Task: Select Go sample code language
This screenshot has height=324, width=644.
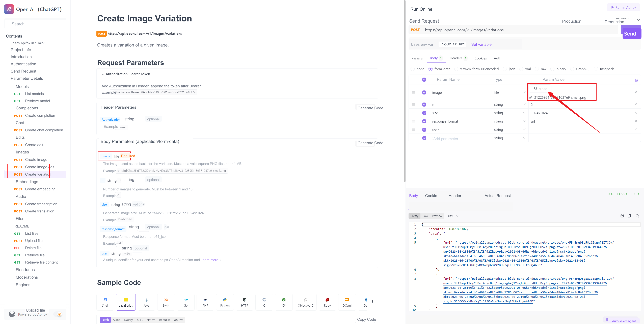Action: [x=186, y=302]
